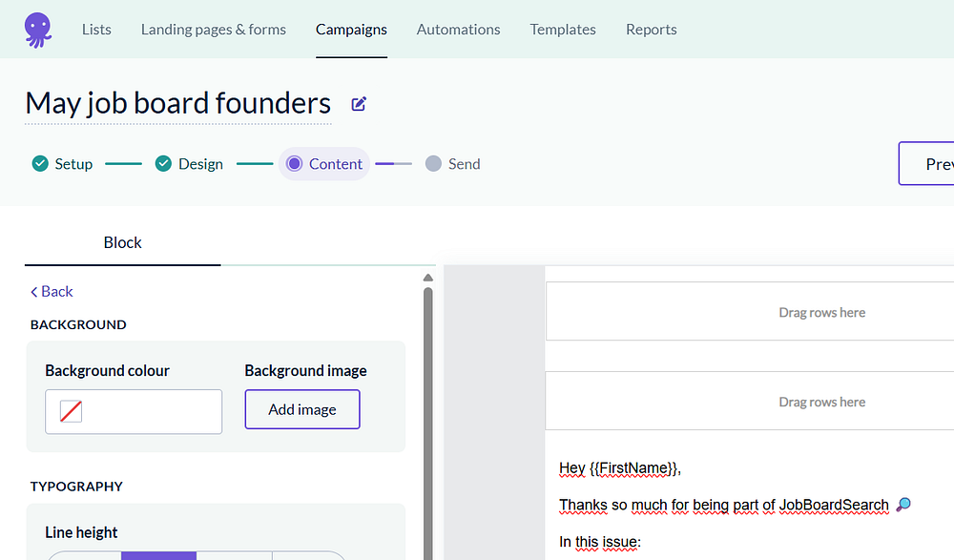Click the Setup step checkmark icon

[x=40, y=164]
